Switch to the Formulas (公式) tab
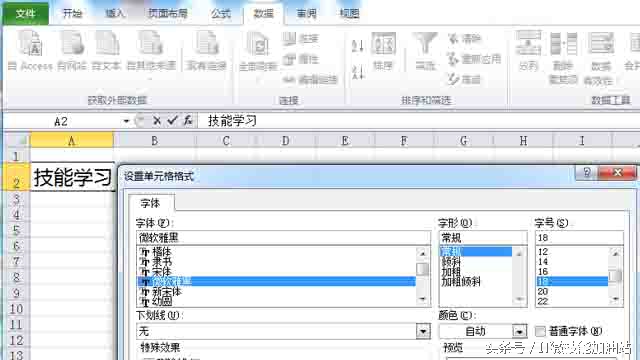 coord(221,13)
